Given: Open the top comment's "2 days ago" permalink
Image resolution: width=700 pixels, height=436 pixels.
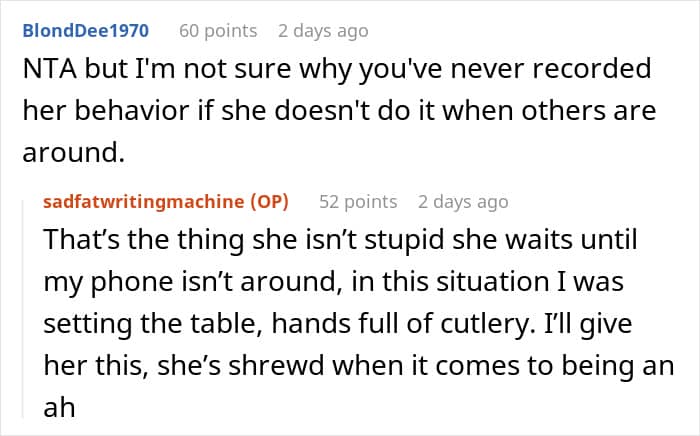Looking at the screenshot, I should [x=323, y=31].
